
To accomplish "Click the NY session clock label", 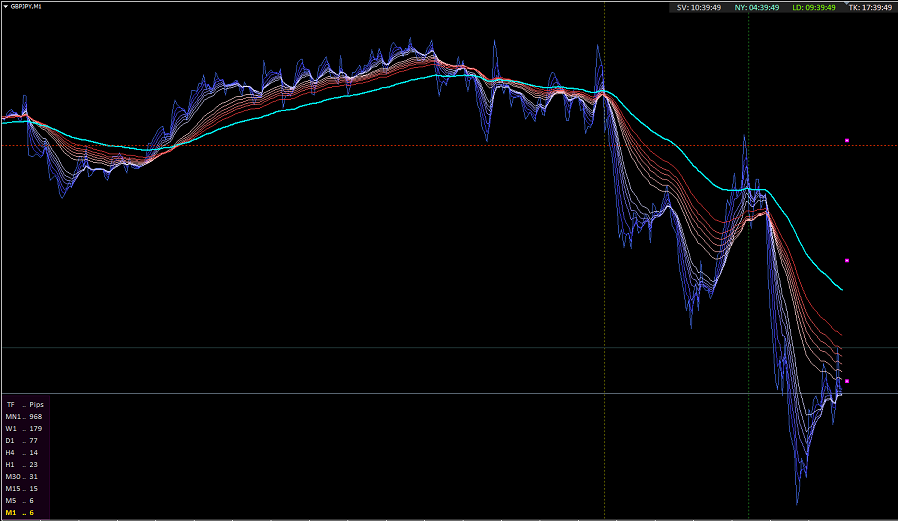I will 757,7.
